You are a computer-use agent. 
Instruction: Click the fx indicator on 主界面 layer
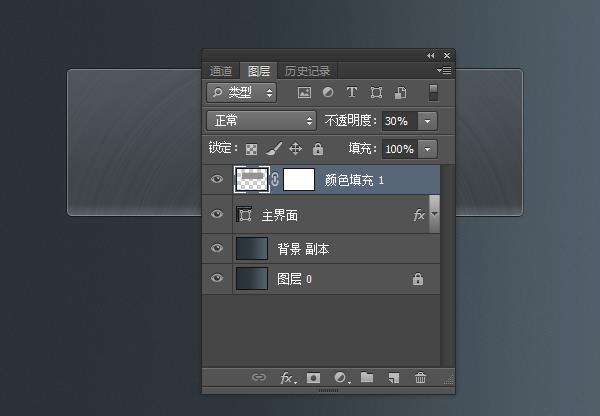(x=419, y=215)
